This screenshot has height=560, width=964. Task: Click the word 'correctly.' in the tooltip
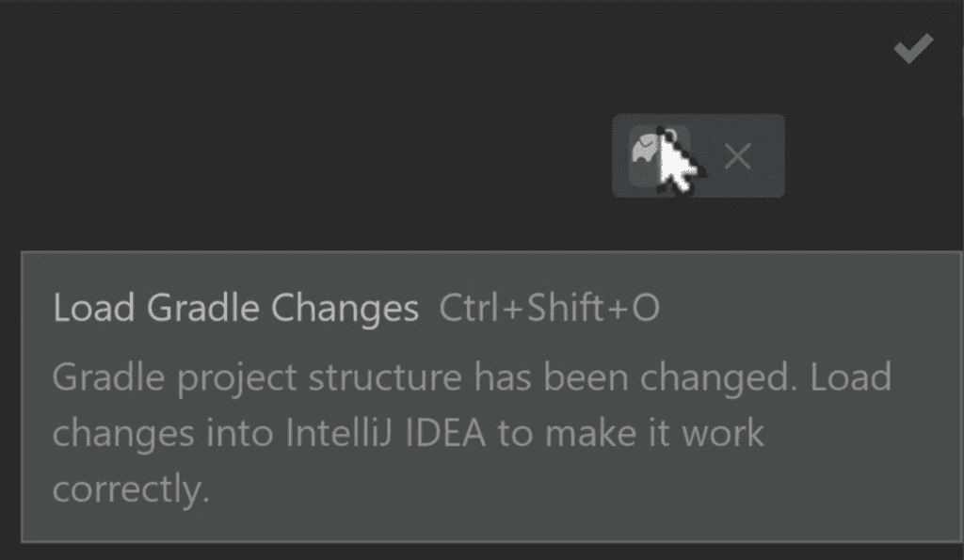(x=130, y=490)
